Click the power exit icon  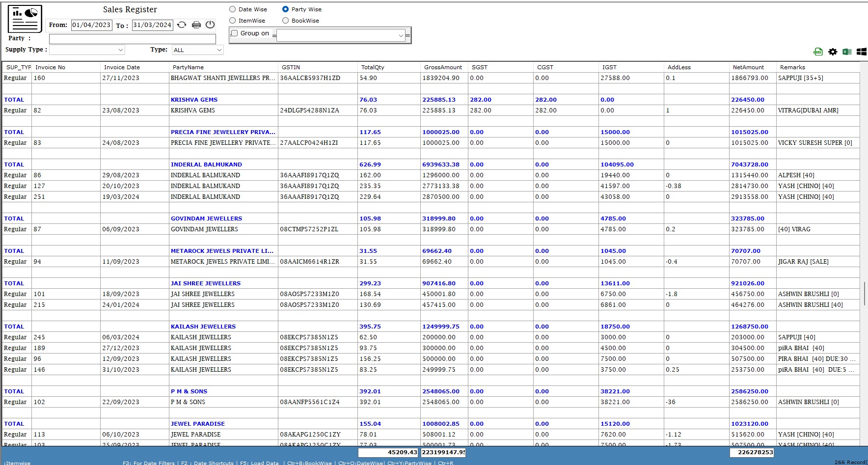click(210, 25)
